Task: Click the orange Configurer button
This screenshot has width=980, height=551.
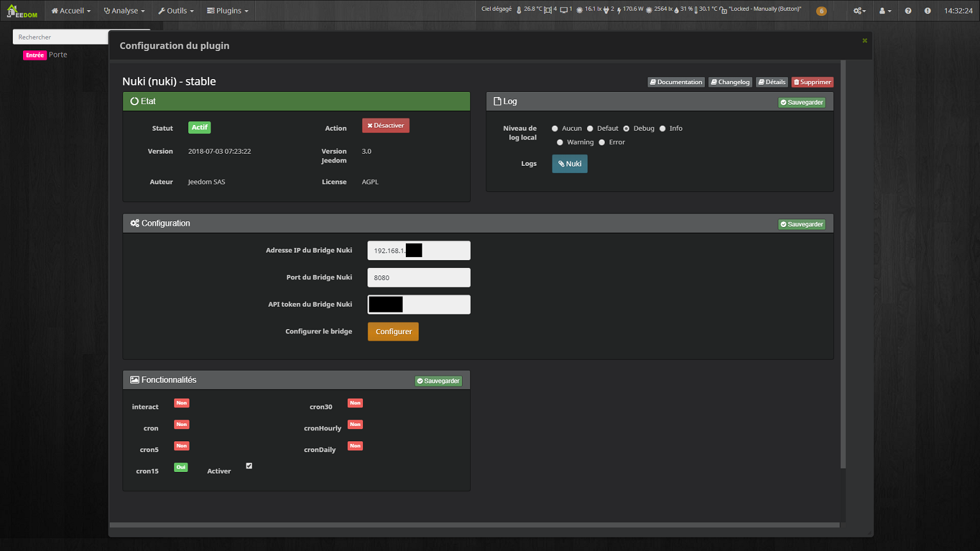Action: [x=393, y=332]
